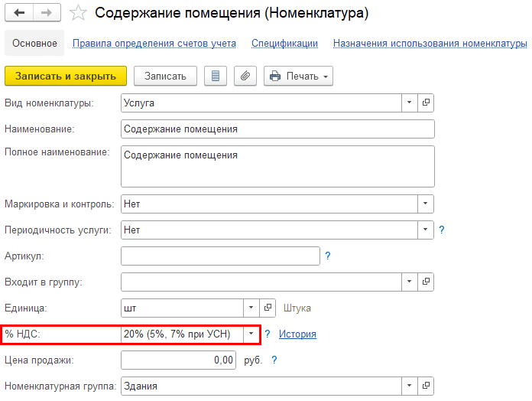This screenshot has width=532, height=401.
Task: Open the Единица item form icon
Action: (268, 308)
